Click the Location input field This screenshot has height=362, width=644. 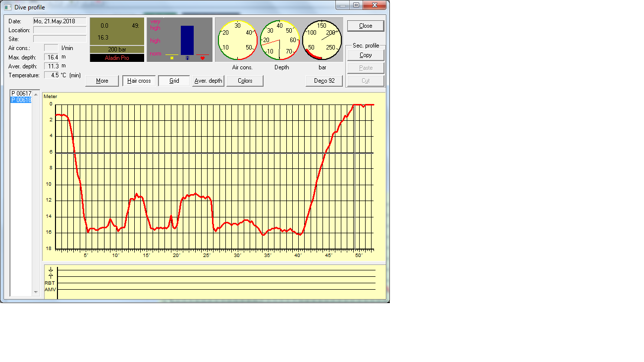(x=59, y=30)
